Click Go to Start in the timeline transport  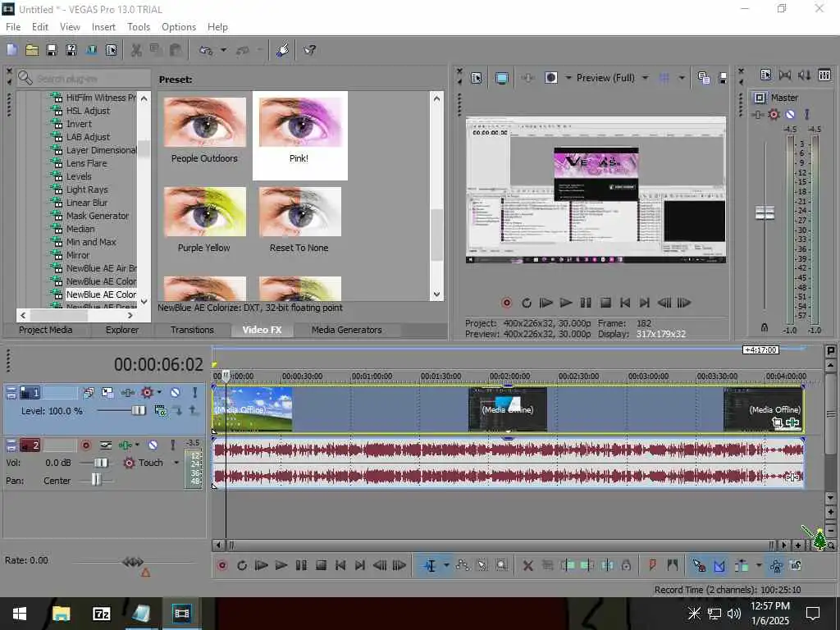(x=340, y=565)
